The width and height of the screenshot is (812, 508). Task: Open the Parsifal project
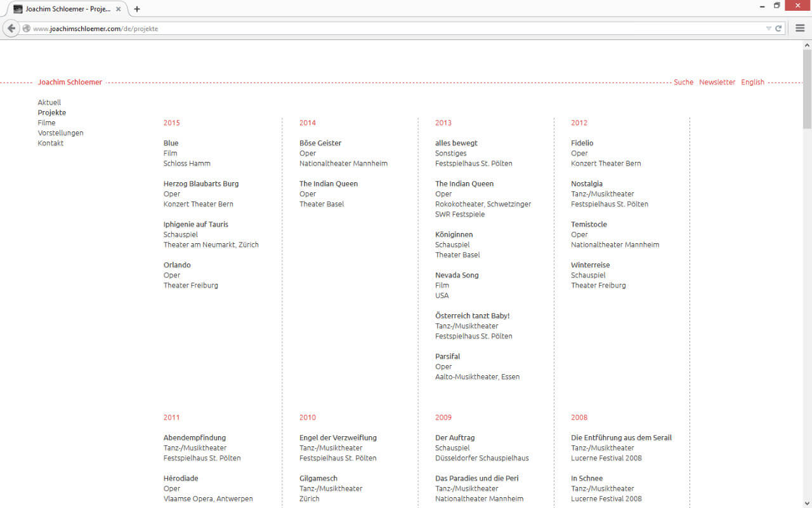click(x=448, y=356)
